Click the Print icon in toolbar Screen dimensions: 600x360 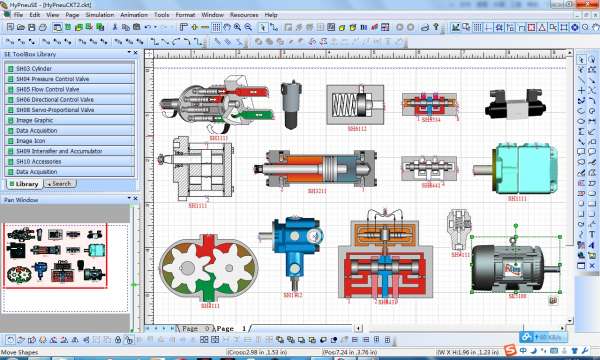pos(43,27)
